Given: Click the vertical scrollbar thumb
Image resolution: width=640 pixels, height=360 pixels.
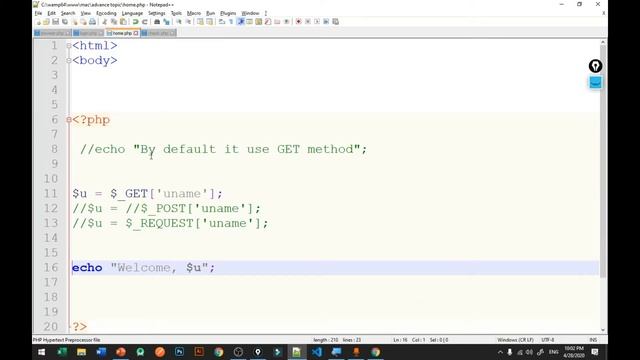Looking at the screenshot, I should pos(603,161).
